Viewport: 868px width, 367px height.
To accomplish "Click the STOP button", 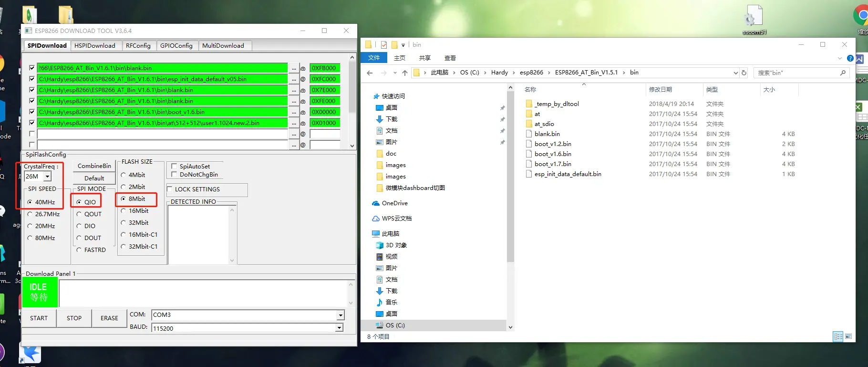I will (74, 318).
